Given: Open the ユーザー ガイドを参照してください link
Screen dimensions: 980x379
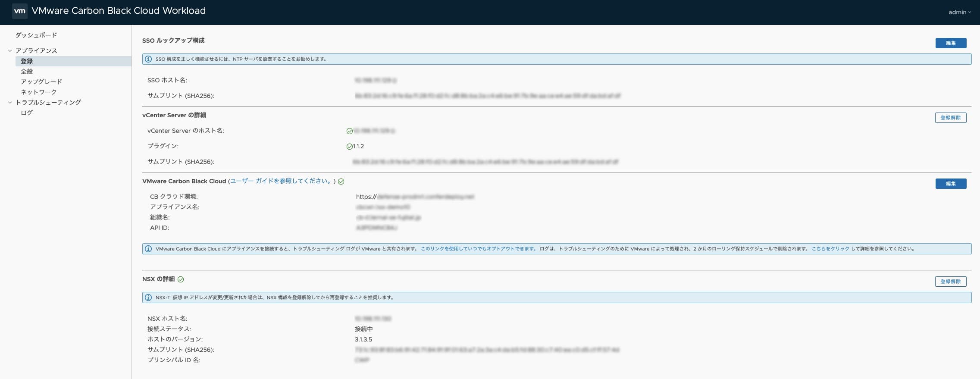Looking at the screenshot, I should coord(281,181).
